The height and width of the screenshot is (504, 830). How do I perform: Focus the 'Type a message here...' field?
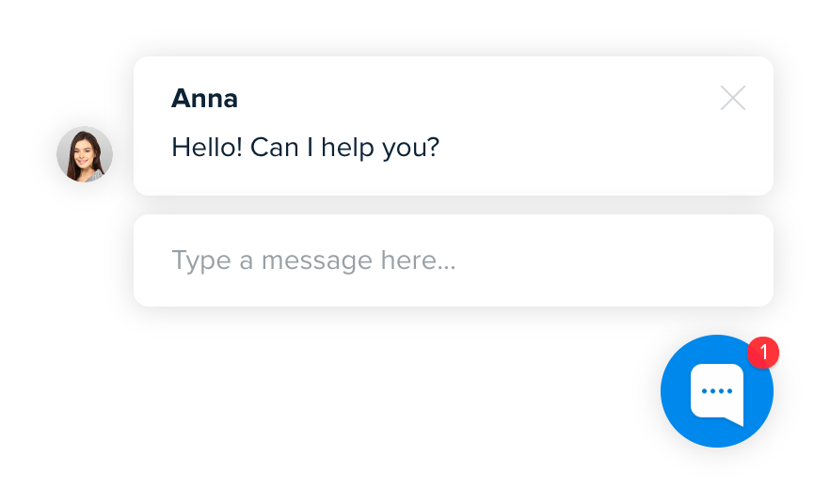tap(454, 260)
